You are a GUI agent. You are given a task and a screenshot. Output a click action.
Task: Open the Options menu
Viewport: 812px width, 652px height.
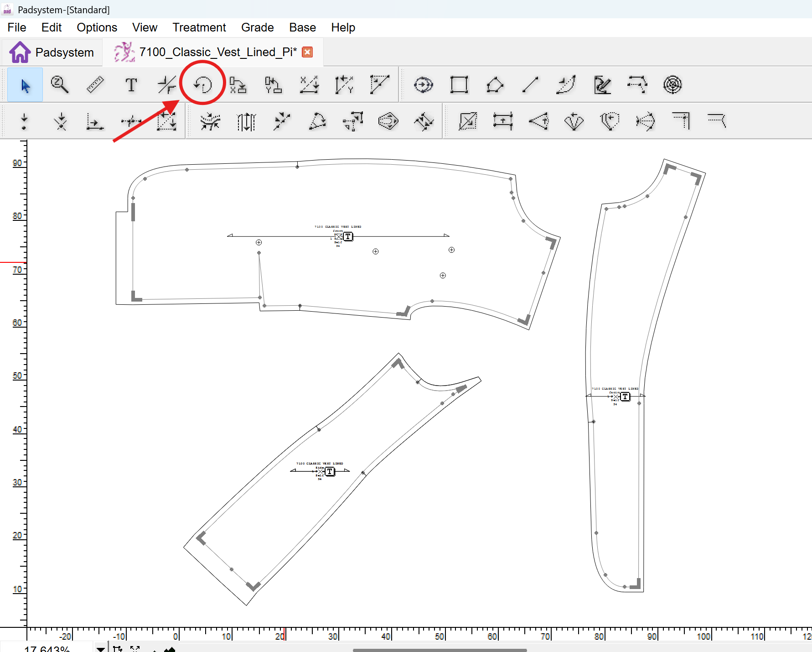pos(97,27)
